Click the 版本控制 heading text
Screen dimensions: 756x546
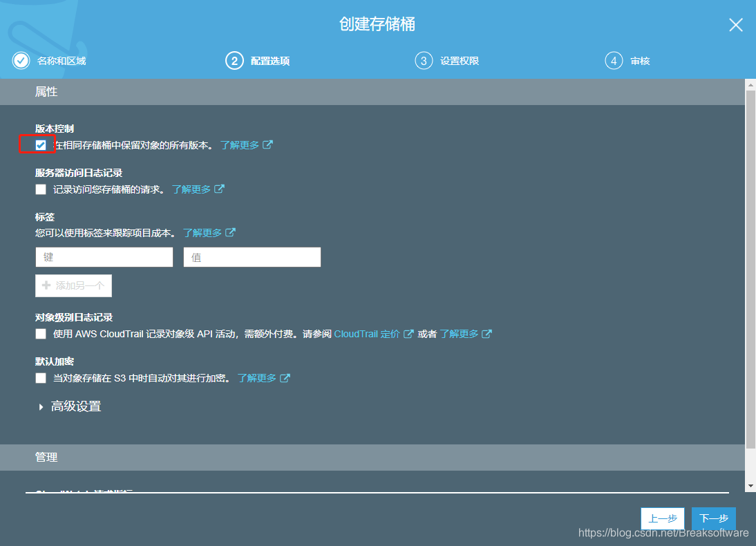tap(55, 129)
